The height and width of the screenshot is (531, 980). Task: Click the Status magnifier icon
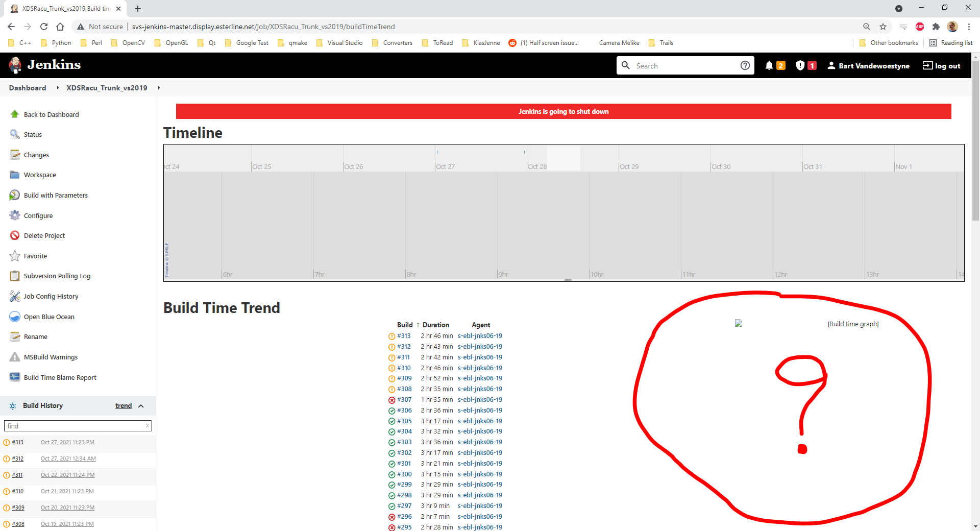15,134
